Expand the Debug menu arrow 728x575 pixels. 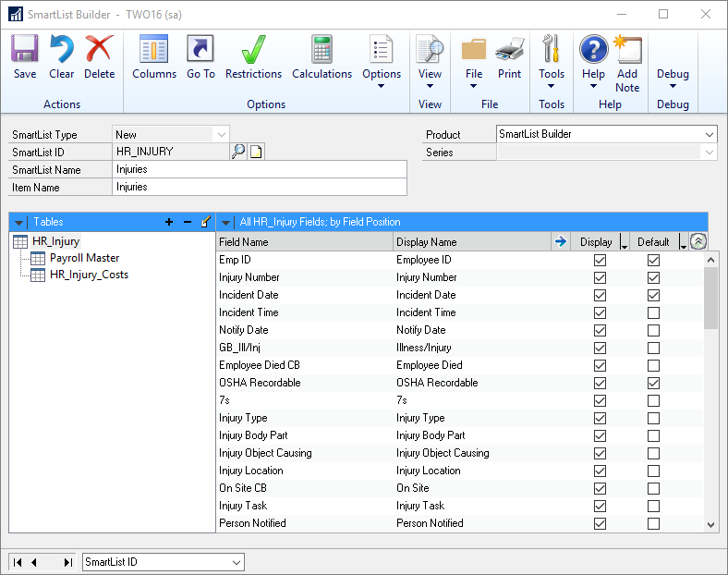point(673,86)
